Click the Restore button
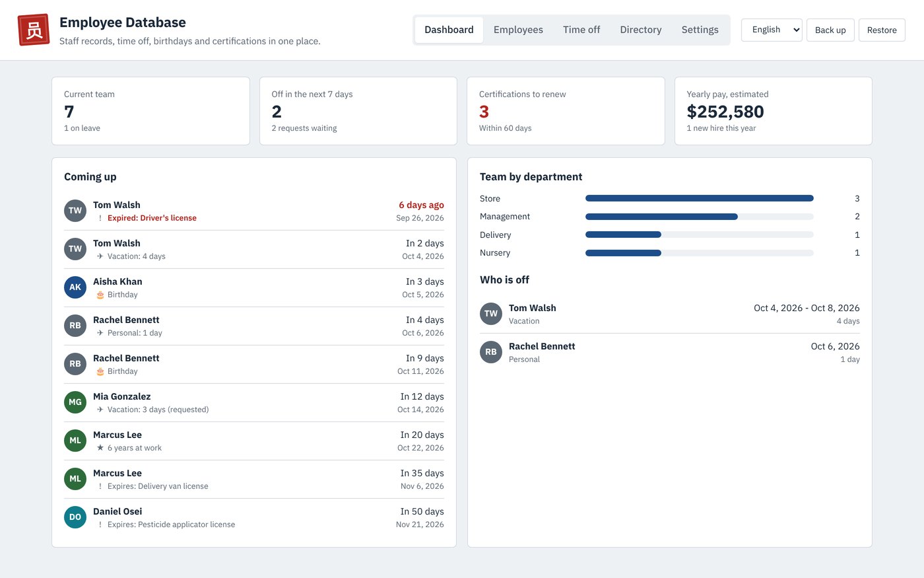924x578 pixels. pyautogui.click(x=882, y=30)
